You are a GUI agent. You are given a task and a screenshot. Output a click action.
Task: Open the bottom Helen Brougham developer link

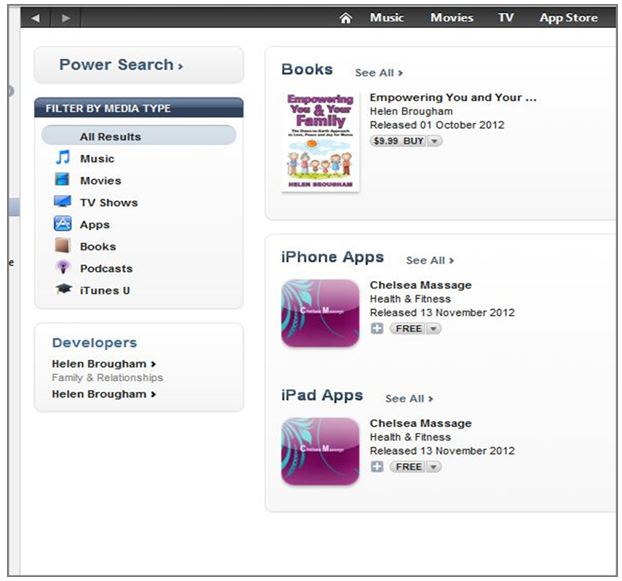[x=104, y=394]
